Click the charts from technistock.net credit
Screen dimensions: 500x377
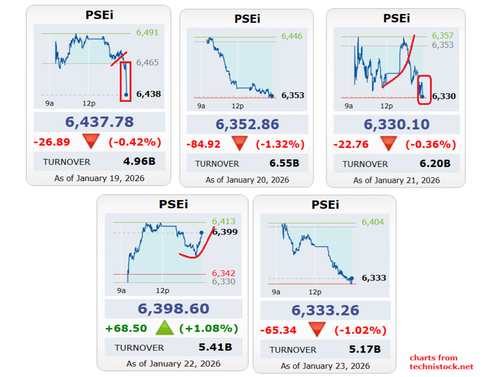coord(441,362)
